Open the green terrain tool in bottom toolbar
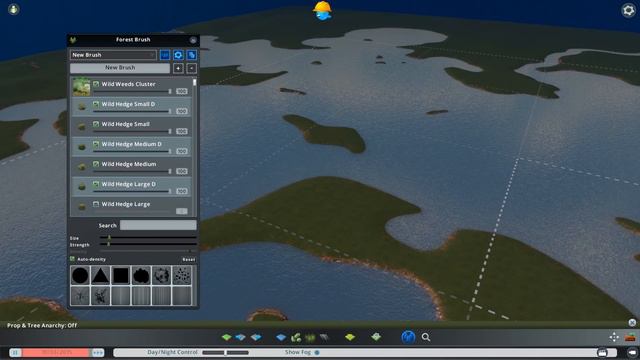The image size is (640, 360). click(x=227, y=337)
